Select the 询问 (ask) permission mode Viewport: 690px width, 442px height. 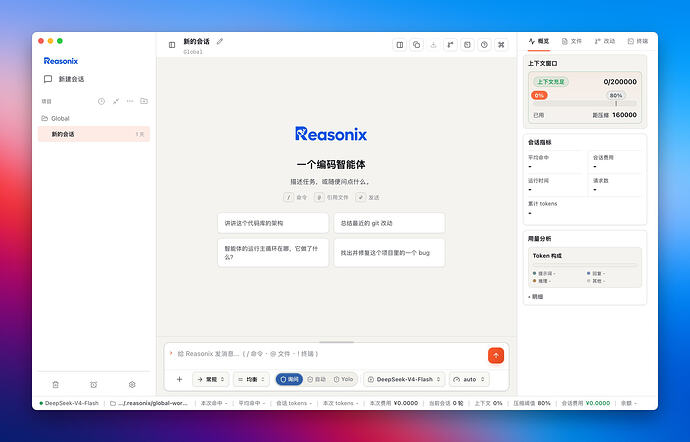(x=290, y=379)
